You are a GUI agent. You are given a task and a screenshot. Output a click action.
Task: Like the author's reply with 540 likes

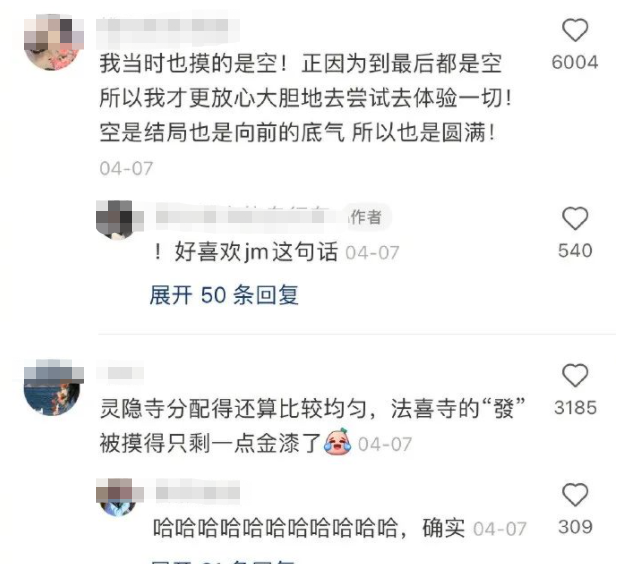tap(575, 218)
